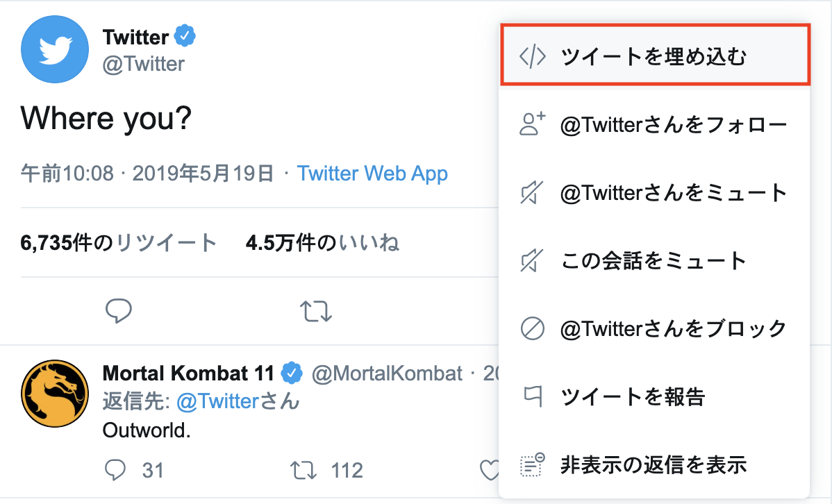This screenshot has height=504, width=832.
Task: Open the @Twitter mention link in reply
Action: (x=238, y=401)
